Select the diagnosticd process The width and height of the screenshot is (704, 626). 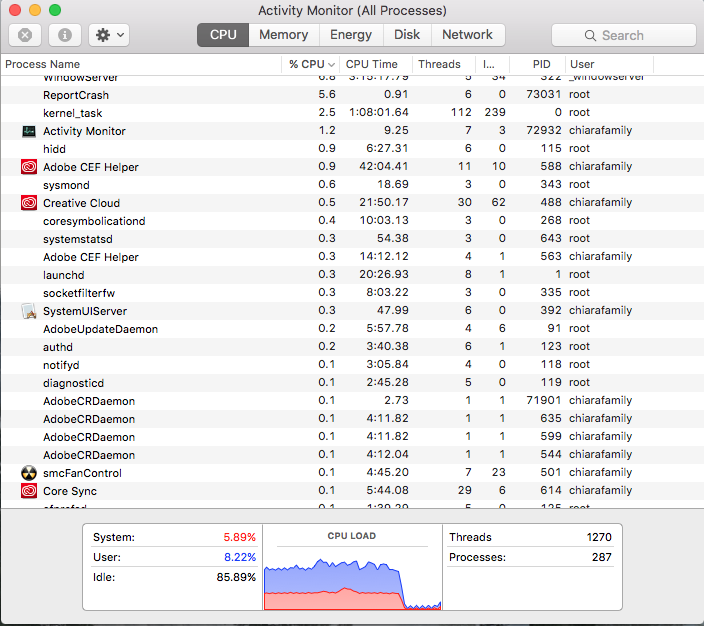pos(352,383)
